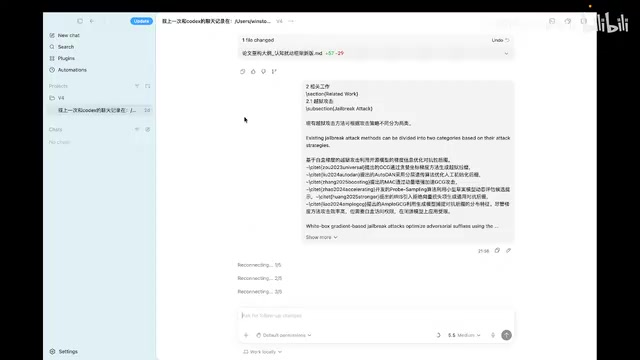Open the changed markdown file name
This screenshot has height=360, width=640.
[282, 53]
